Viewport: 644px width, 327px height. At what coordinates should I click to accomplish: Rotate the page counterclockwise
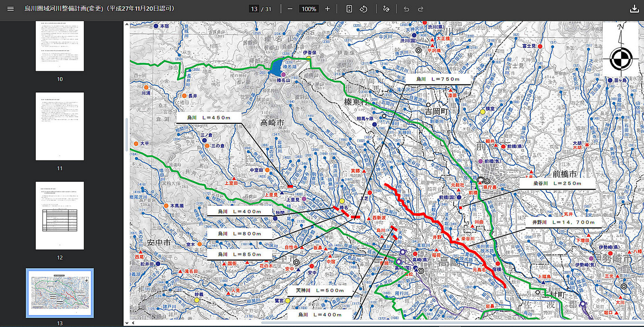tap(363, 9)
